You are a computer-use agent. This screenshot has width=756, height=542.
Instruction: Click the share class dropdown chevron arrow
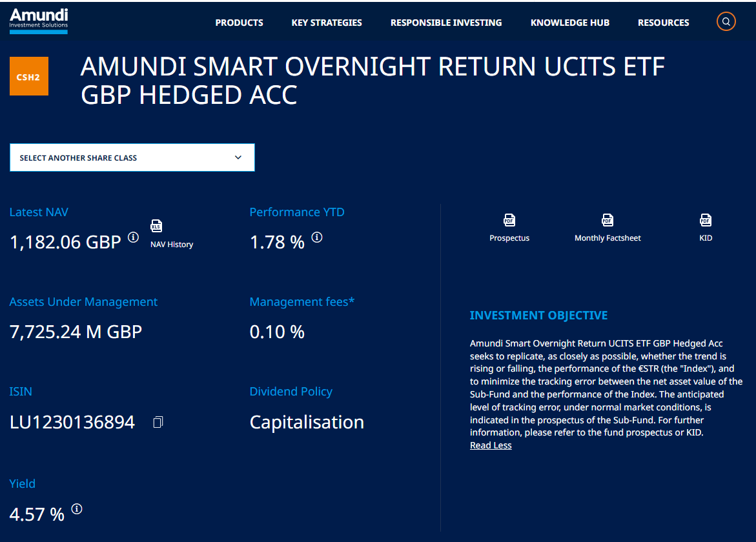click(238, 157)
